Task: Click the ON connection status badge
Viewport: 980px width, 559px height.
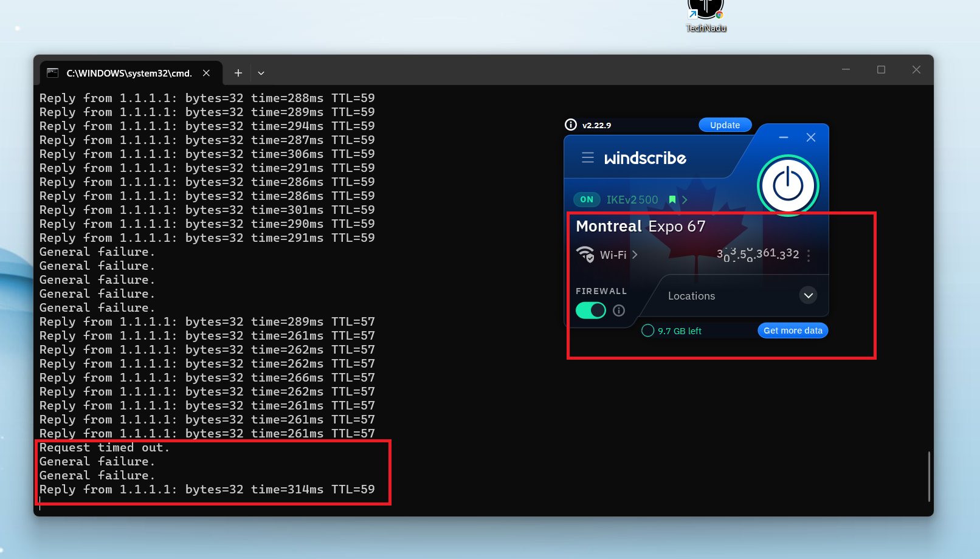Action: pos(587,199)
